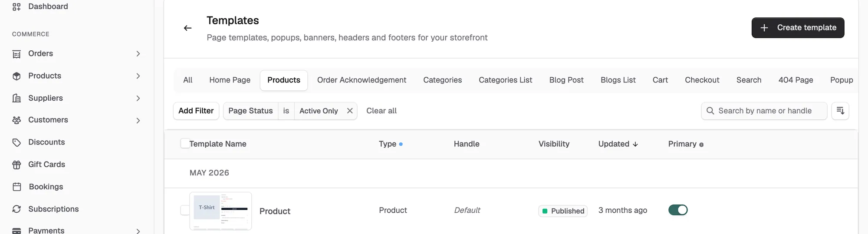The height and width of the screenshot is (234, 868).
Task: Click the blue dot beside Type
Action: point(401,144)
